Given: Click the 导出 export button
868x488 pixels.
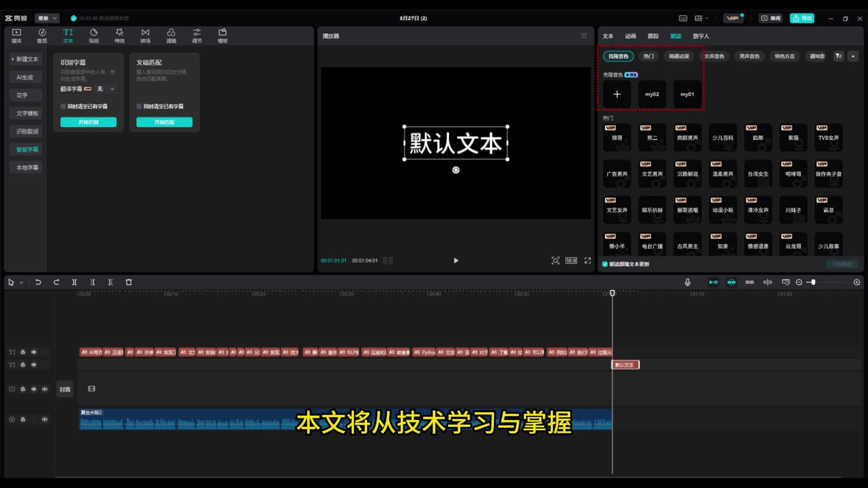Looking at the screenshot, I should (x=802, y=18).
